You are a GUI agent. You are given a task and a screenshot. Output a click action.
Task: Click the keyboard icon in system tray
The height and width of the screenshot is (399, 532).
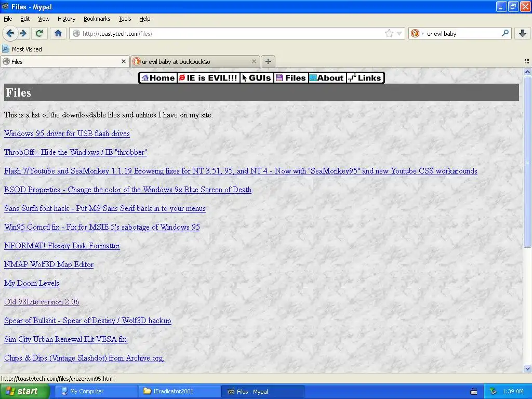click(x=474, y=392)
